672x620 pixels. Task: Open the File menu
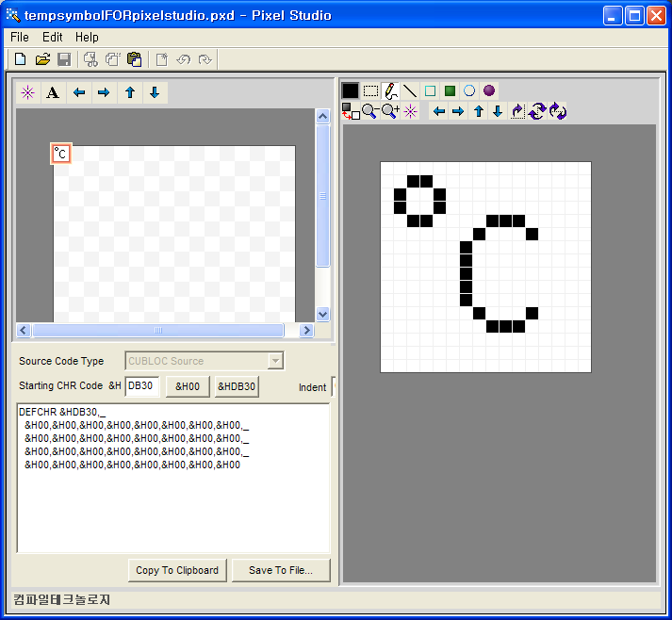tap(20, 37)
